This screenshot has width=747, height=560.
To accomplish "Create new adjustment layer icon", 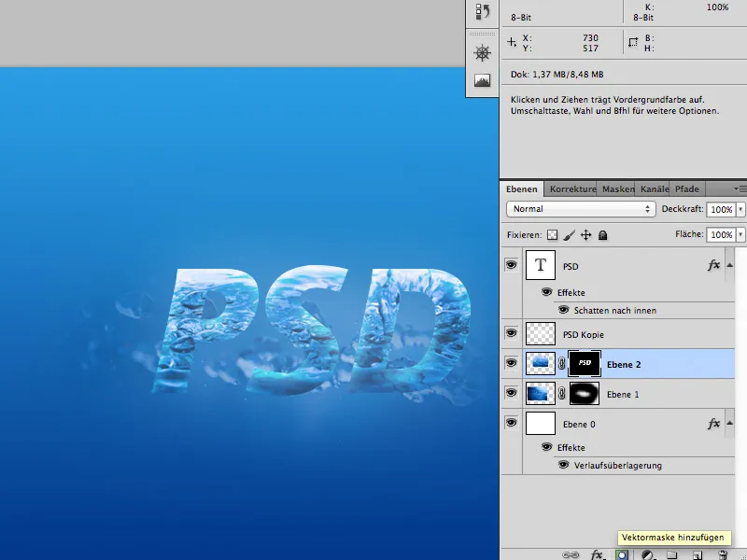I will point(647,554).
